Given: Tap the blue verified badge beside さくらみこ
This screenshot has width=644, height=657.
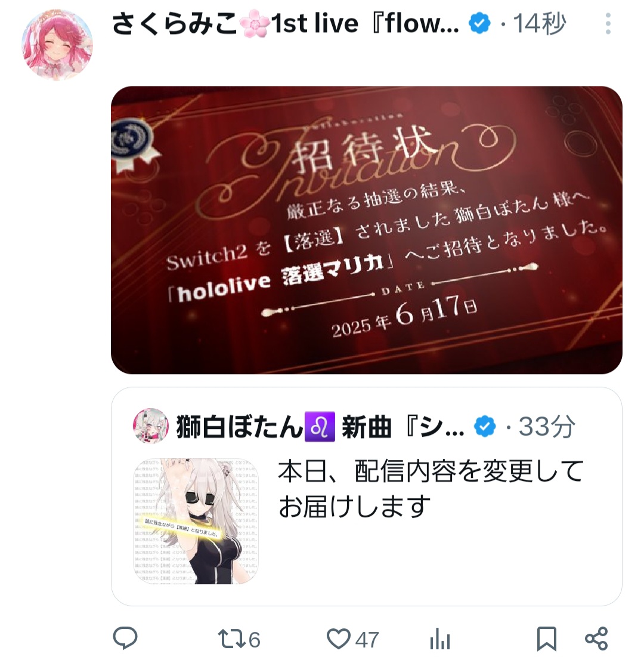Looking at the screenshot, I should pos(480,23).
